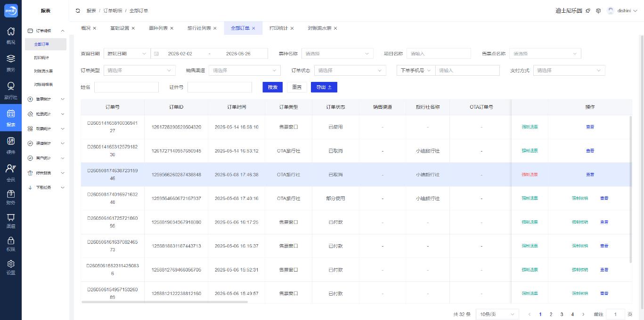The image size is (644, 320).
Task: Click 查看 for order ID 1261727140957650945
Action: (x=590, y=151)
